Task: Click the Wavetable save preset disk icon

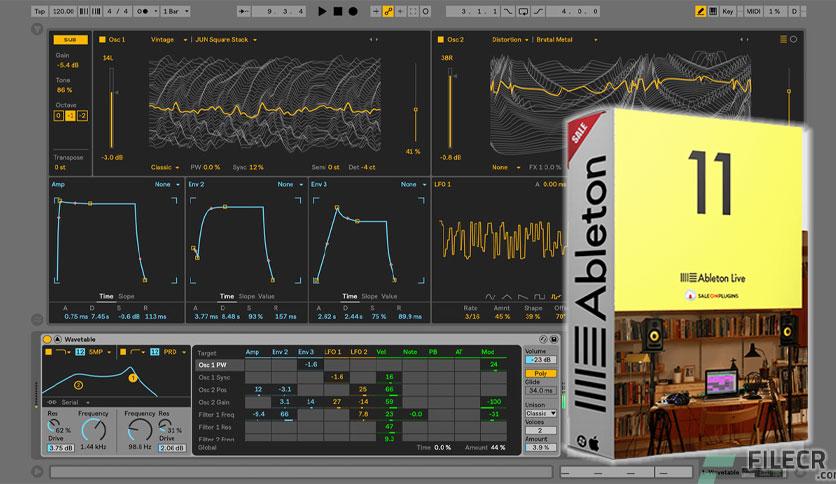Action: (x=554, y=339)
